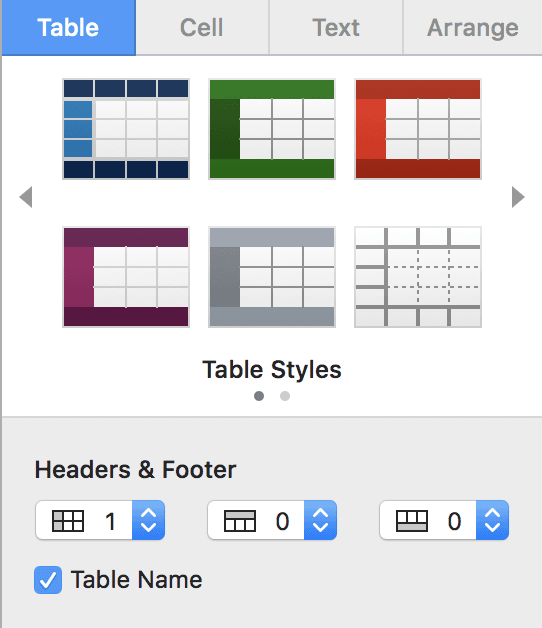This screenshot has height=628, width=542.
Task: Select the Table tab
Action: click(x=69, y=27)
